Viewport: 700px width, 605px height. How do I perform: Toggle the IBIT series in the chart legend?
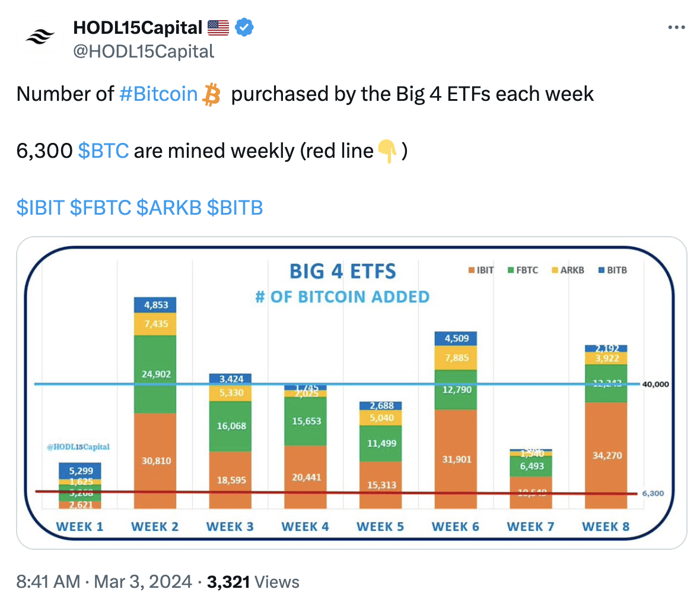[x=482, y=270]
